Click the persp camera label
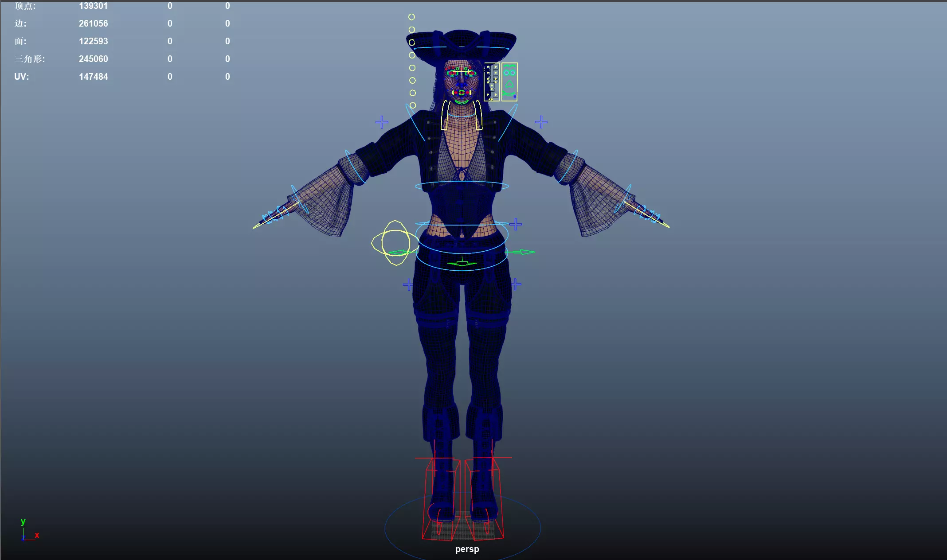Screen dimensions: 947x560 coord(467,549)
